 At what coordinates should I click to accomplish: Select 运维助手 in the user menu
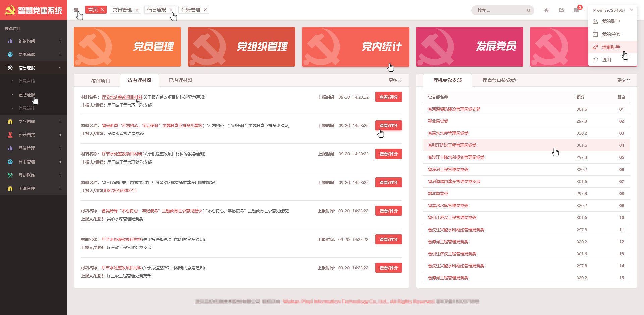pyautogui.click(x=611, y=47)
